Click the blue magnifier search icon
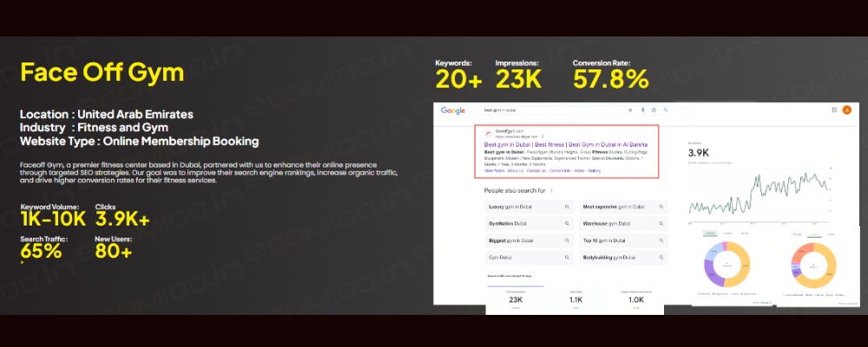 click(x=666, y=110)
